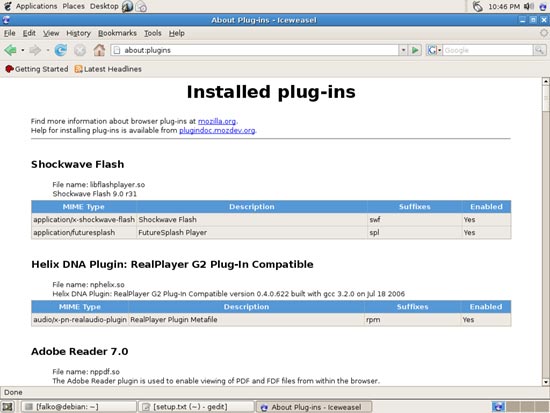The image size is (550, 413).
Task: Click the nppdf.so file name line
Action: pos(86,372)
